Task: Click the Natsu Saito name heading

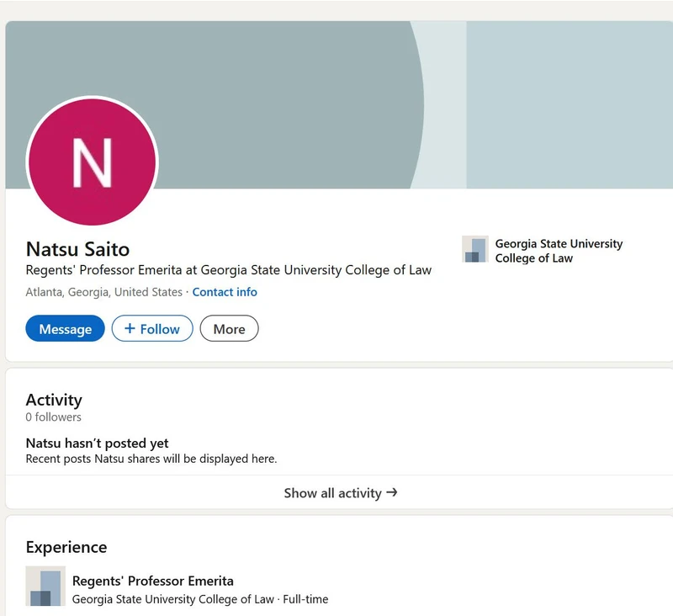Action: 77,249
